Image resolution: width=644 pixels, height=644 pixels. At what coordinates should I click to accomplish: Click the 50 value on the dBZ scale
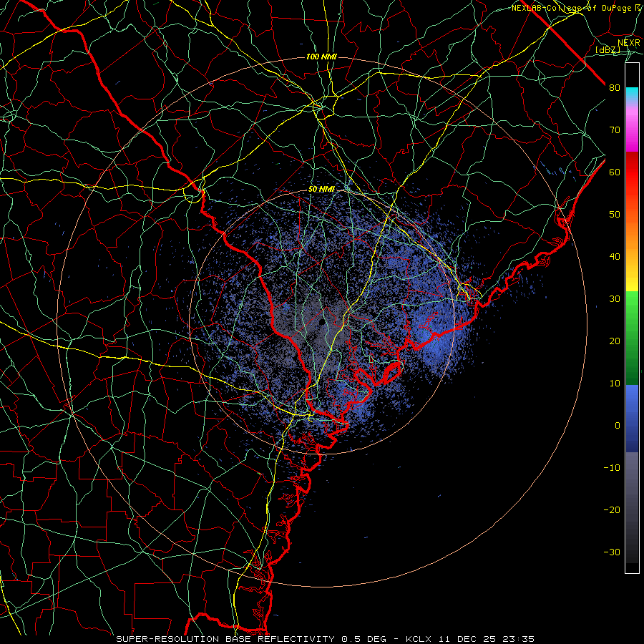click(615, 215)
